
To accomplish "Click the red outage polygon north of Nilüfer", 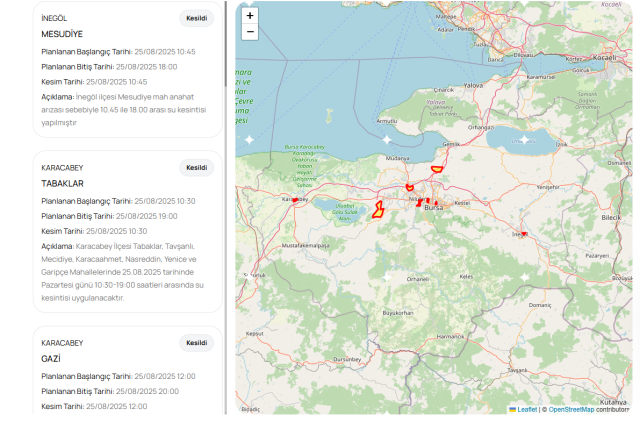I will pos(409,187).
